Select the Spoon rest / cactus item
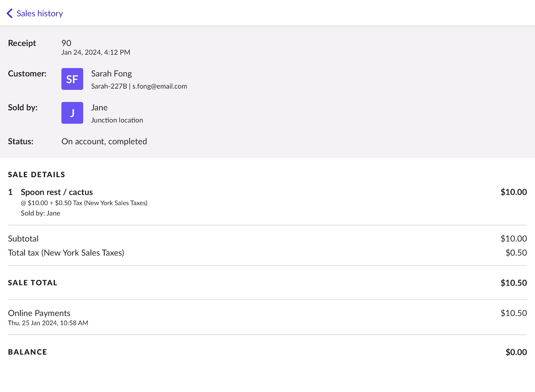This screenshot has height=392, width=535. 57,192
